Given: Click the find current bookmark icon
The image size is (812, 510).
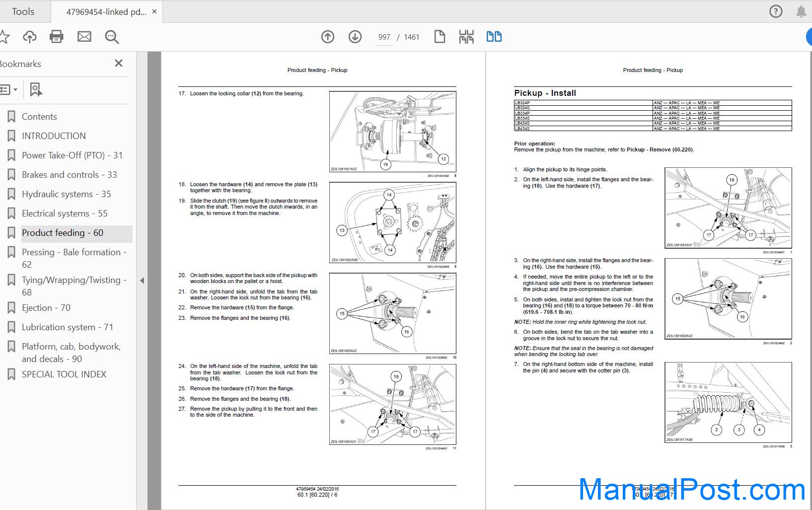Looking at the screenshot, I should [36, 90].
